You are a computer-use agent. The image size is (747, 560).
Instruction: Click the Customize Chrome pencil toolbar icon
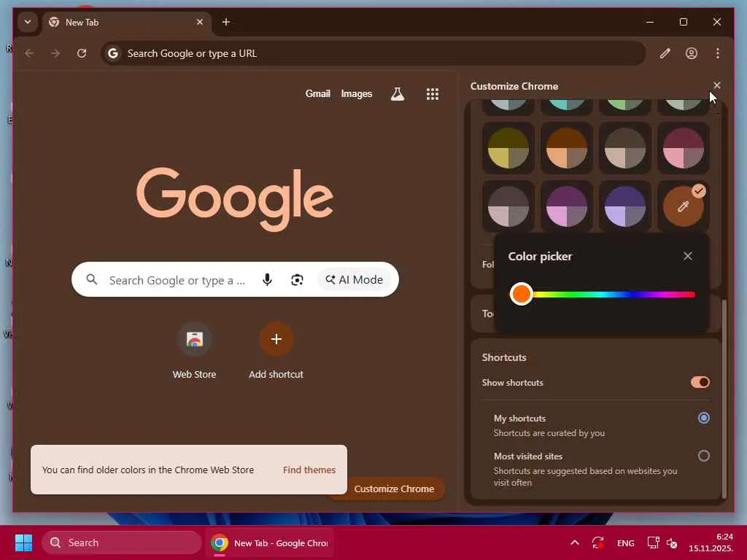pos(665,53)
